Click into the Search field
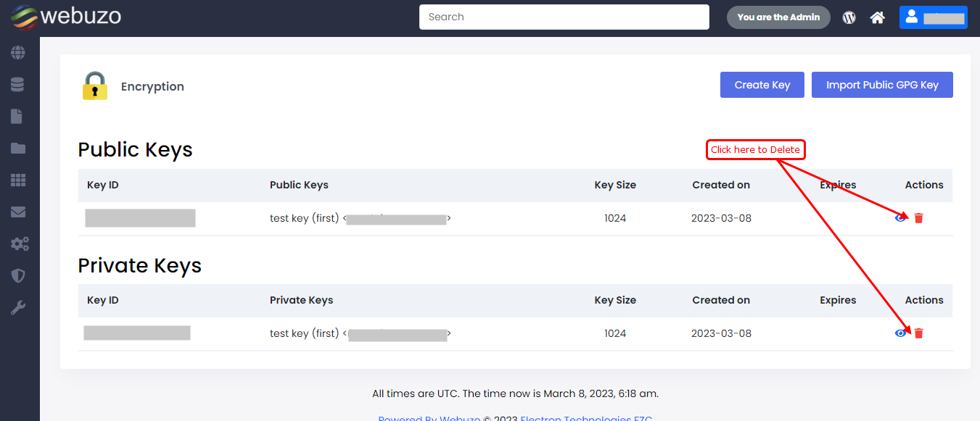The height and width of the screenshot is (421, 980). pyautogui.click(x=564, y=17)
